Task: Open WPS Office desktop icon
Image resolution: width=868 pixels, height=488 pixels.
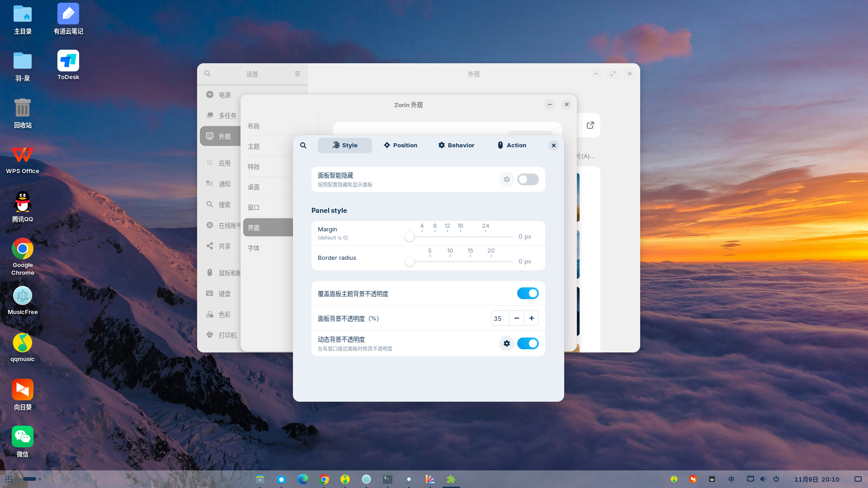Action: pyautogui.click(x=23, y=160)
